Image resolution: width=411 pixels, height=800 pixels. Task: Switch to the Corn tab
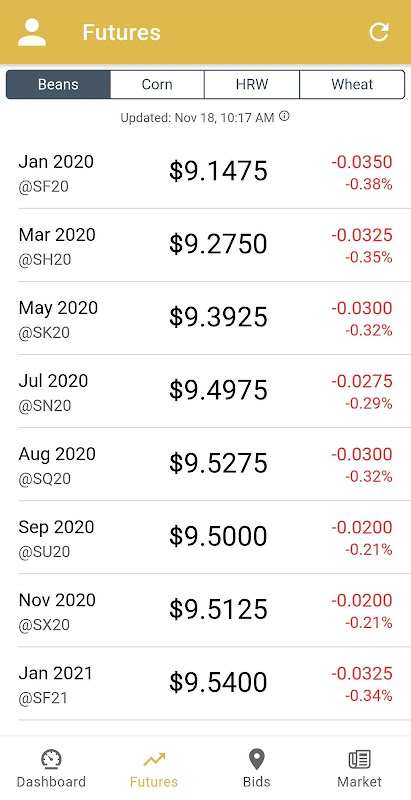(157, 84)
